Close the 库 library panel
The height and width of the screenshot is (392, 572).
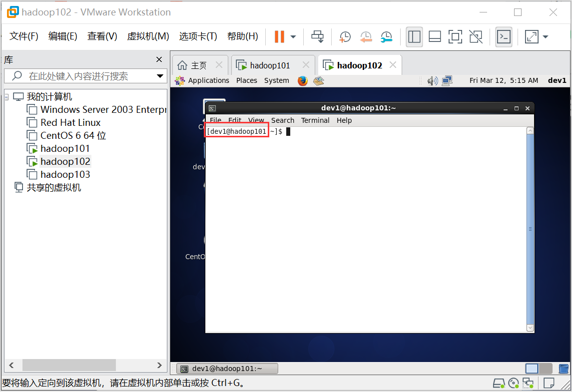[x=159, y=59]
